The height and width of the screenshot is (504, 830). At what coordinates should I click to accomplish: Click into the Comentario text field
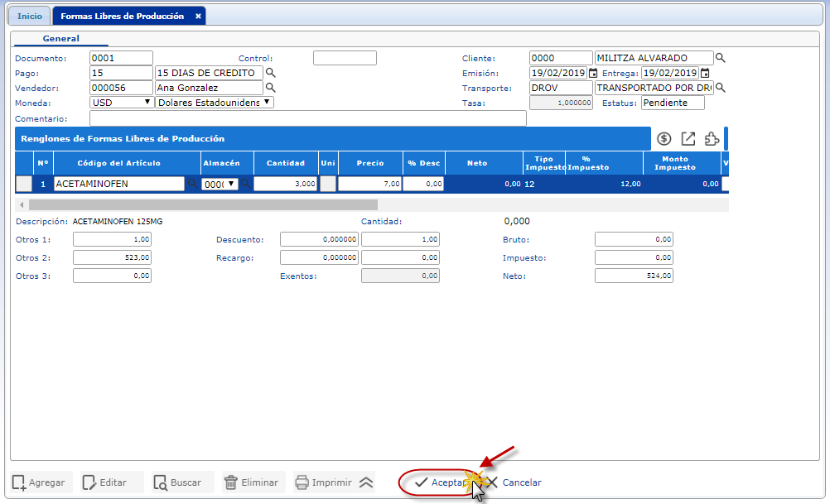pyautogui.click(x=307, y=118)
